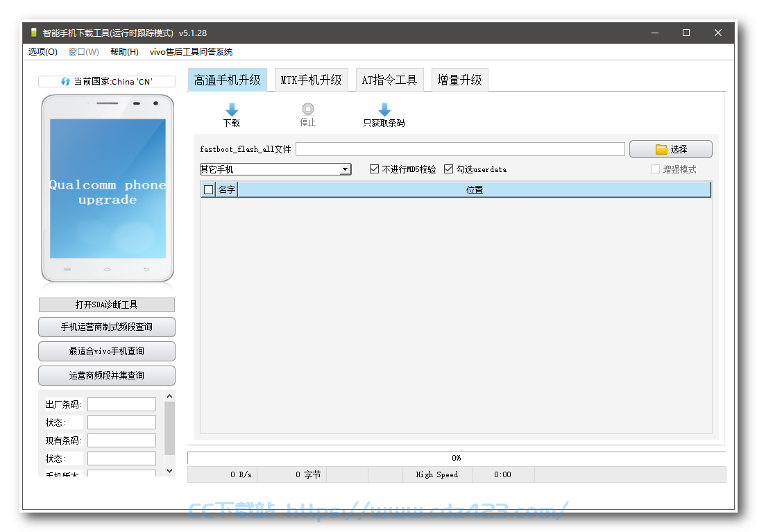This screenshot has width=757, height=532.
Task: Click the 状态 field below 出厂条码
Action: (x=121, y=422)
